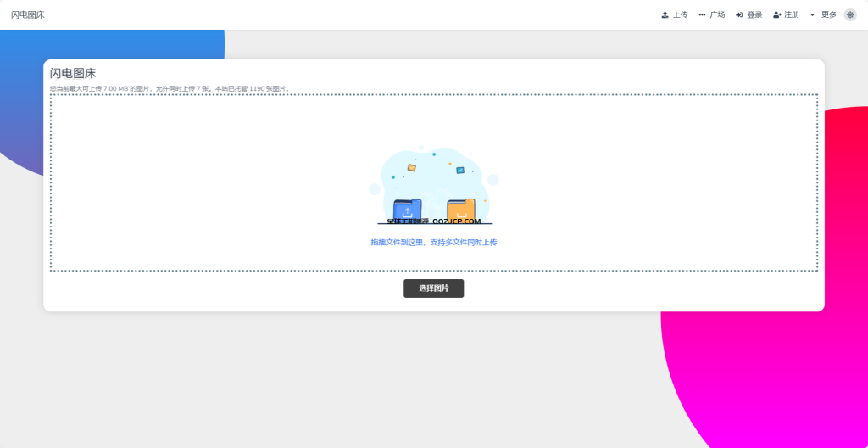Click the small orange envelope icon

pos(412,167)
